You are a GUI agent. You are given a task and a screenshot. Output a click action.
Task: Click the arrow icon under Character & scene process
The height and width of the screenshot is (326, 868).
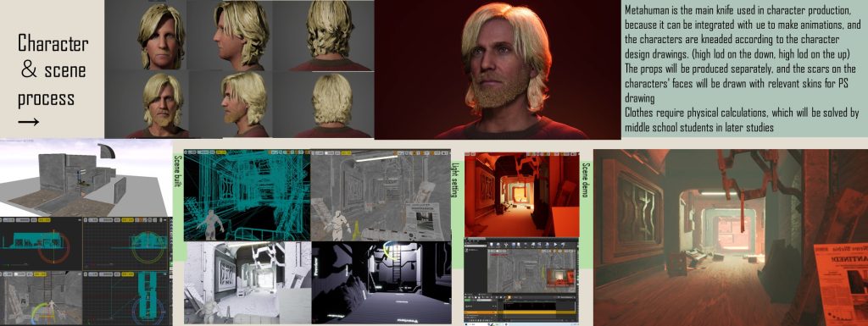[28, 122]
